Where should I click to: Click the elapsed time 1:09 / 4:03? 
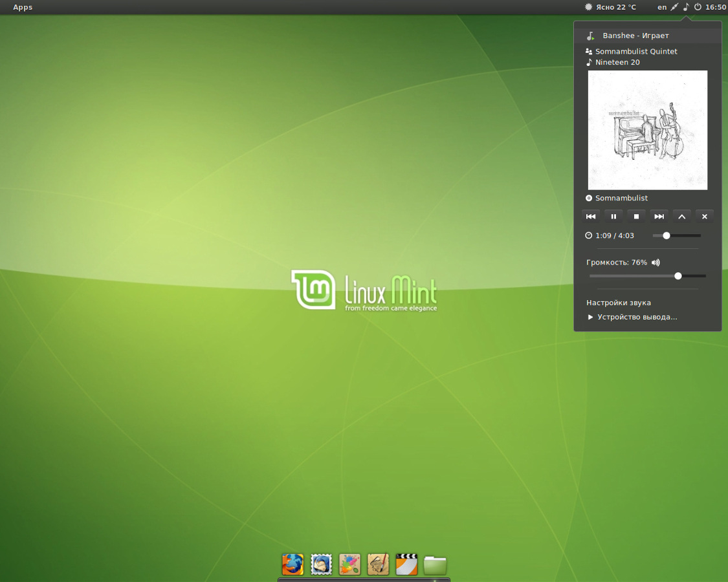point(615,236)
